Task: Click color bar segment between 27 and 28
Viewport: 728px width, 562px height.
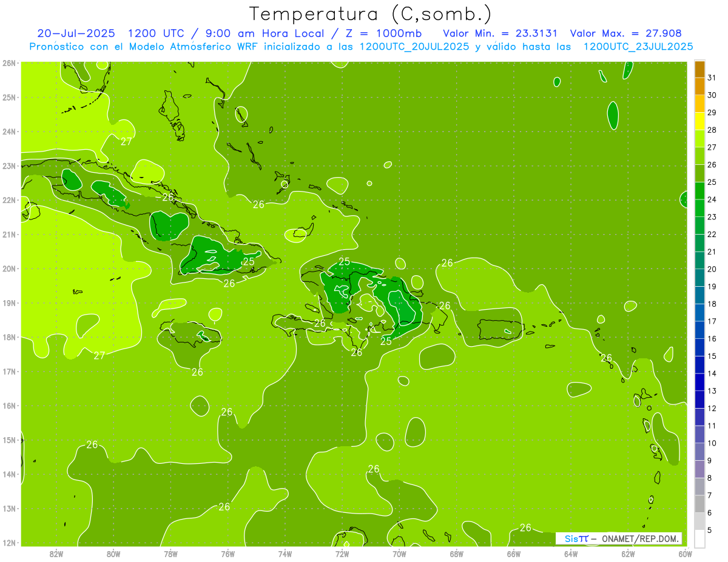Action: pos(699,138)
